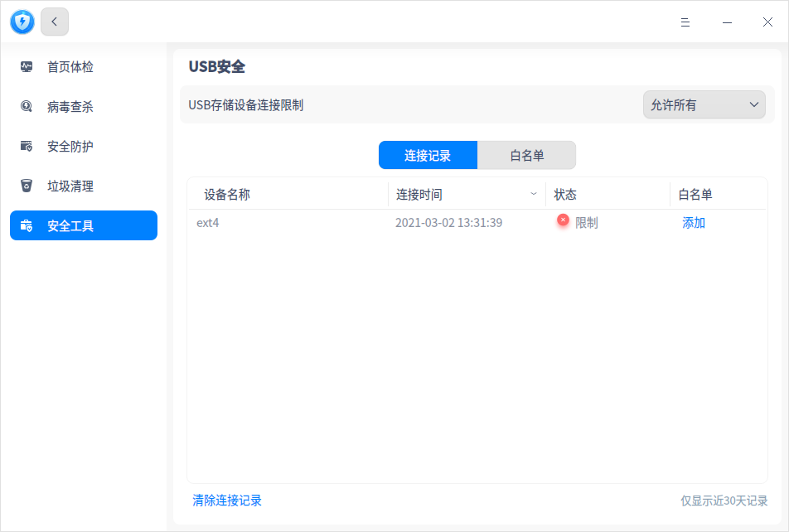Open 首页体检 from the sidebar
Screen dimensions: 789x532
pyautogui.click(x=84, y=67)
